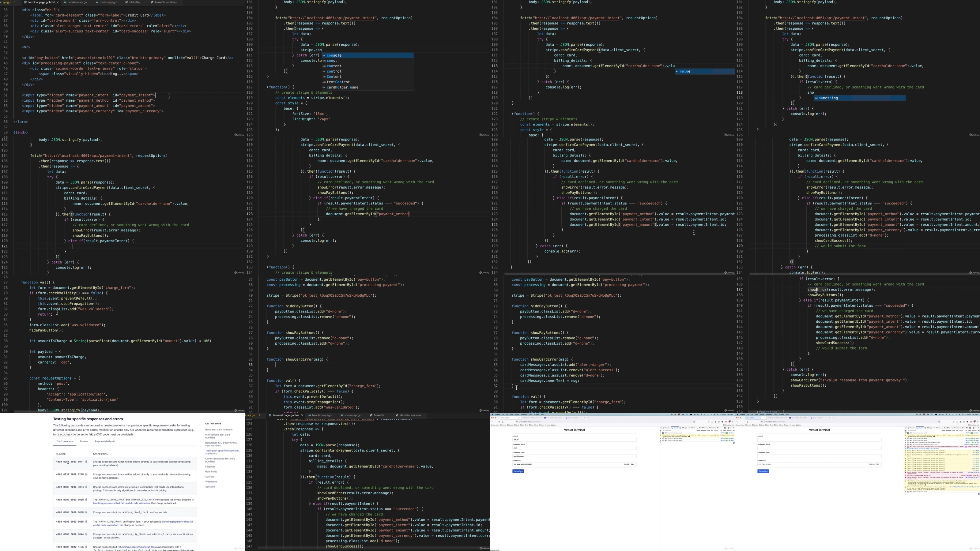Follow 'refunding a captured charge fails' link
The width and height of the screenshot is (980, 551).
137,547
